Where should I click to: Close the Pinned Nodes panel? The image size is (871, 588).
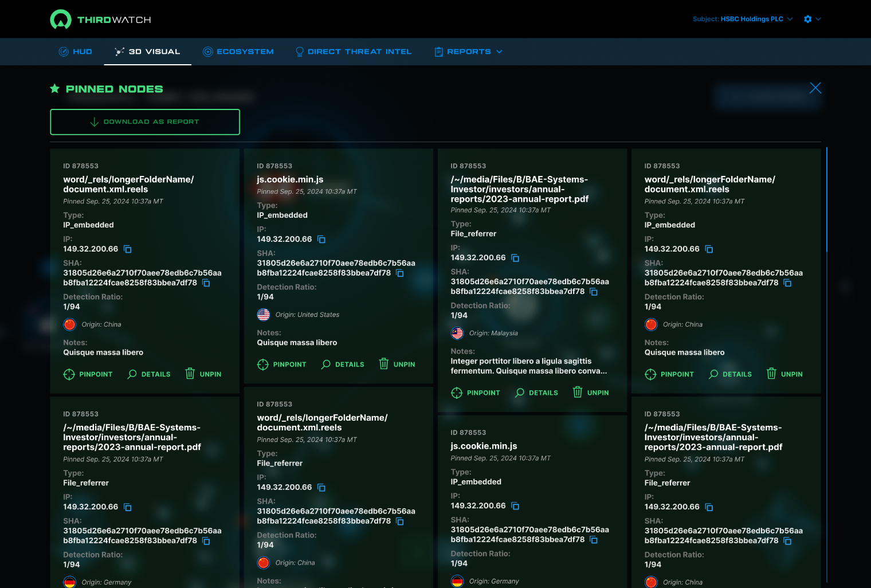click(x=815, y=88)
